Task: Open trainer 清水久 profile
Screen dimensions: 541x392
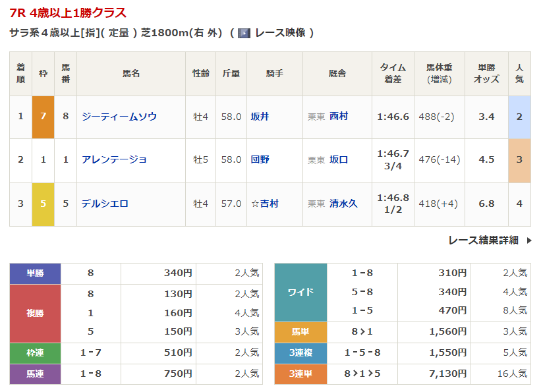Action: (x=343, y=204)
